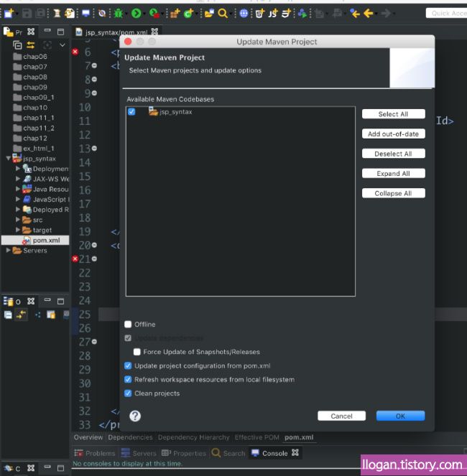Open the Search view tab
This screenshot has height=476, width=467.
pyautogui.click(x=228, y=453)
